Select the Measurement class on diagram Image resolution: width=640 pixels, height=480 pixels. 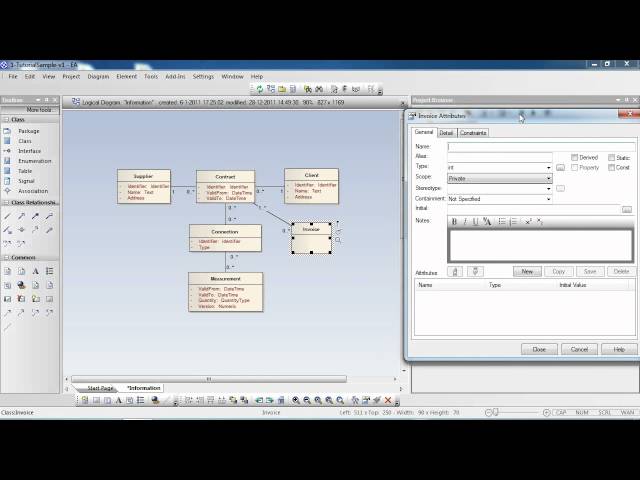[x=226, y=292]
